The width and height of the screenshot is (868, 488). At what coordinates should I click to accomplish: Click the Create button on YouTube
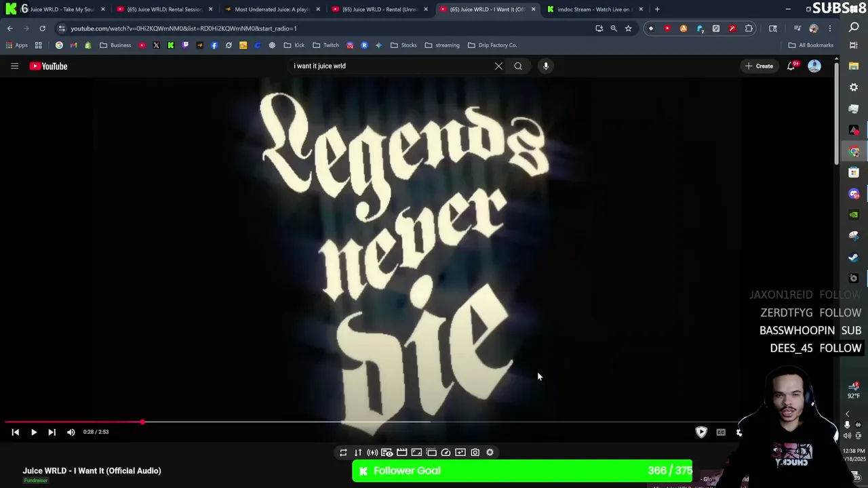[759, 66]
